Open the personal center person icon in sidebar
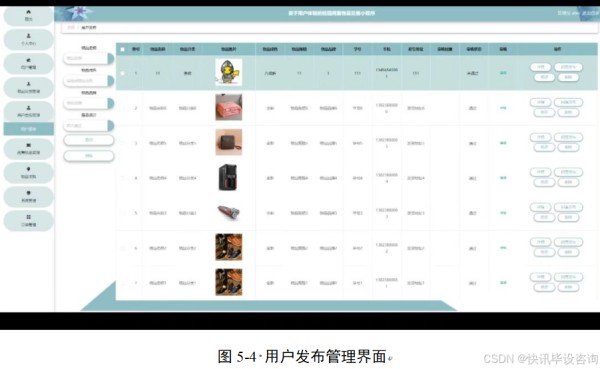 tap(28, 39)
